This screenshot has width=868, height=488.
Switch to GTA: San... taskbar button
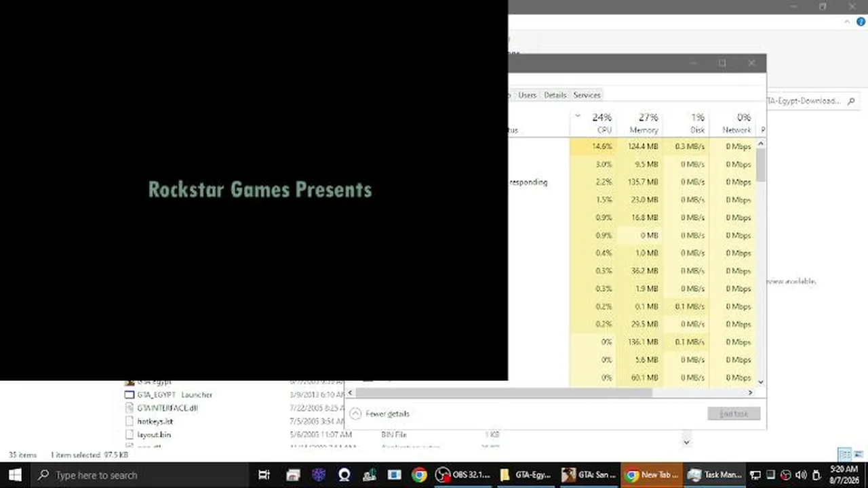589,475
